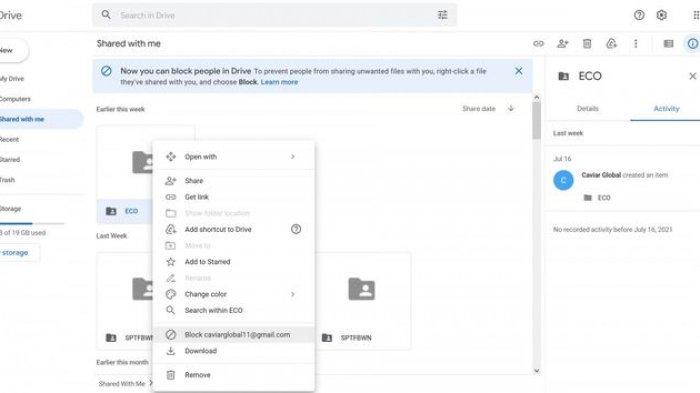Open ECO item in activity panel
Image resolution: width=700 pixels, height=393 pixels.
point(597,197)
